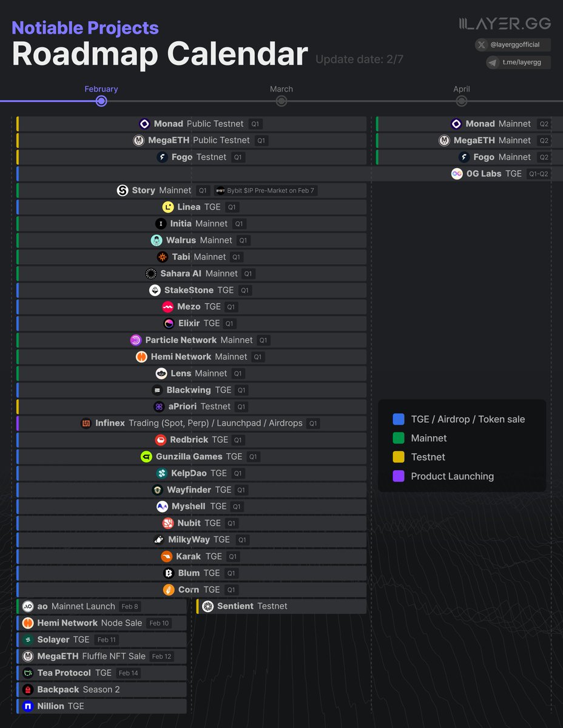Select the Tea Protocol icon

click(28, 673)
